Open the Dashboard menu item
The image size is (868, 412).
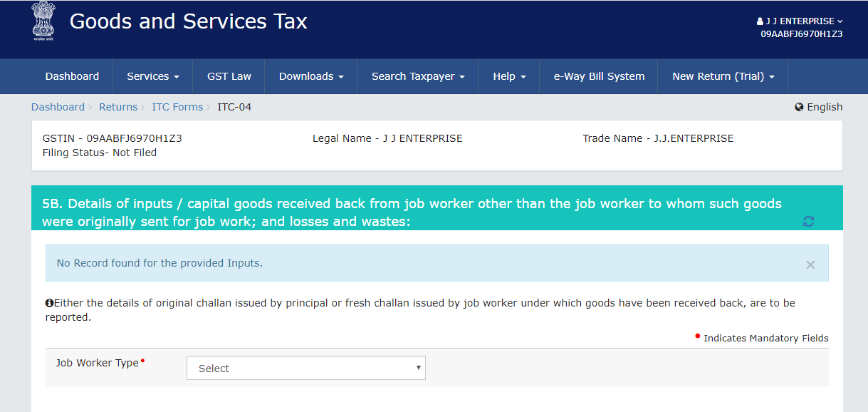point(72,76)
